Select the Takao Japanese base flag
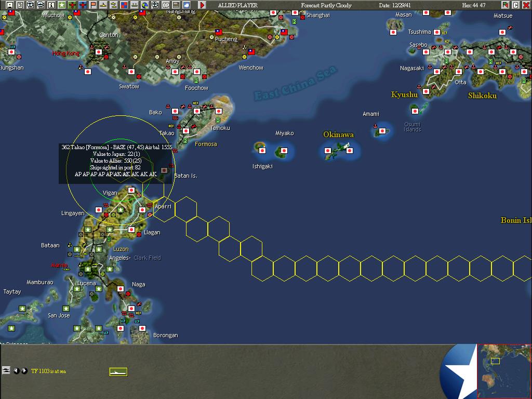The image size is (532, 399). point(186,131)
